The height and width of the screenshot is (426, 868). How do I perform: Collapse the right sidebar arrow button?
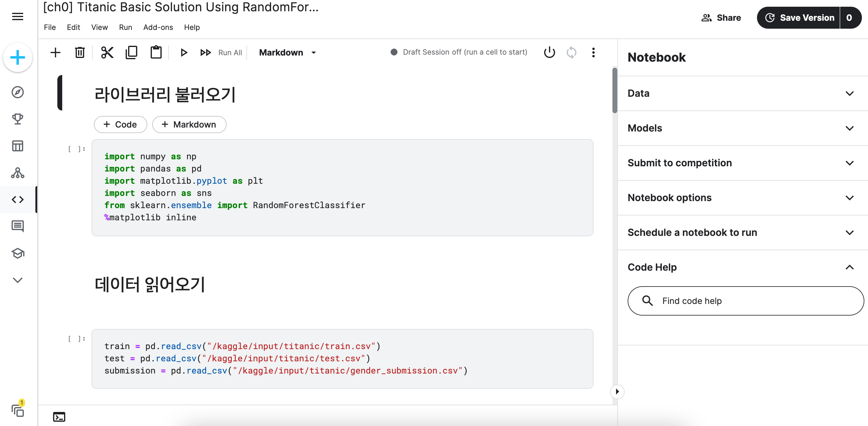click(617, 392)
